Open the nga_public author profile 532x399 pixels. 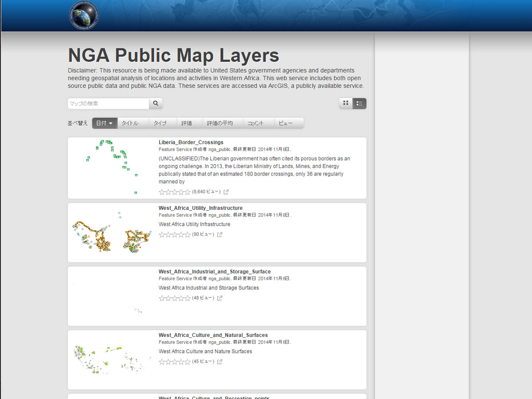pos(219,149)
